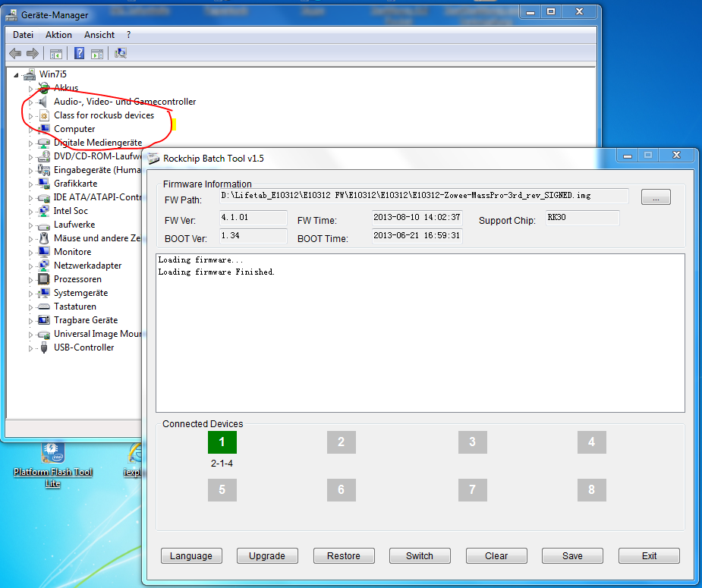The image size is (702, 588).
Task: Expand the Tastaturen tree node
Action: 31,307
